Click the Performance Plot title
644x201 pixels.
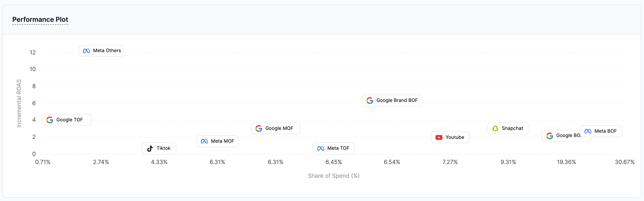[40, 19]
